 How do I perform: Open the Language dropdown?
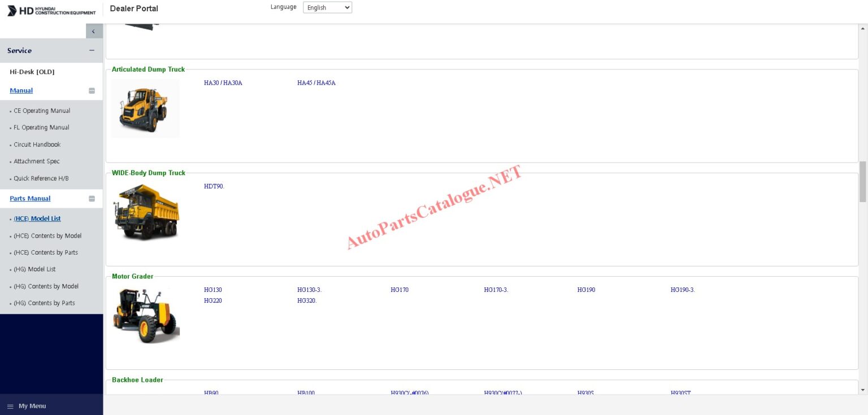(327, 7)
